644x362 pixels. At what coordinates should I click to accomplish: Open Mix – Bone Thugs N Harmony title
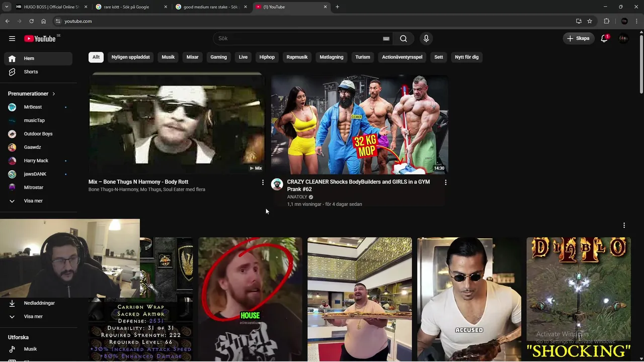pos(138,182)
